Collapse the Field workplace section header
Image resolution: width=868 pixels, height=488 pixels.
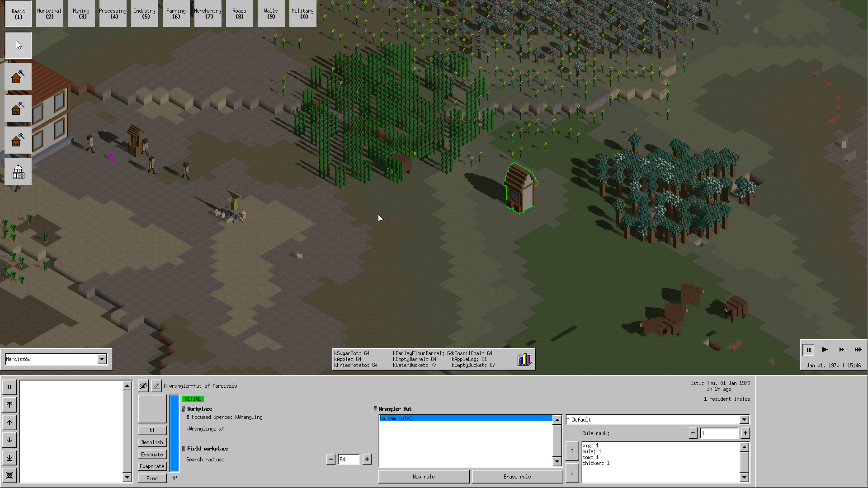(x=205, y=449)
